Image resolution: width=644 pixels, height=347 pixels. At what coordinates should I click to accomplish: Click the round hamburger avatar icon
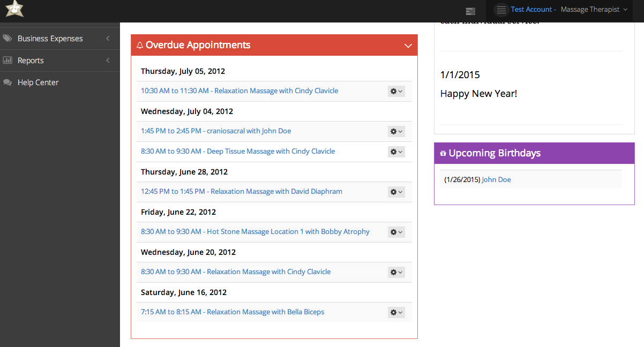[501, 10]
